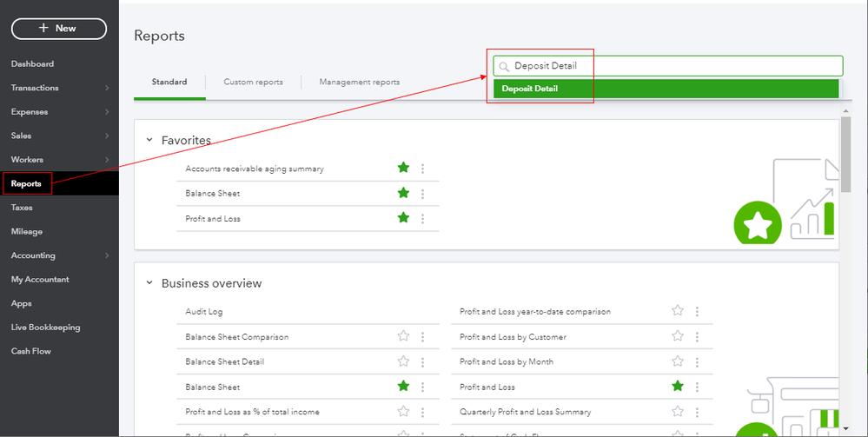Expand the Transactions sidebar submenu
868x437 pixels.
(107, 88)
